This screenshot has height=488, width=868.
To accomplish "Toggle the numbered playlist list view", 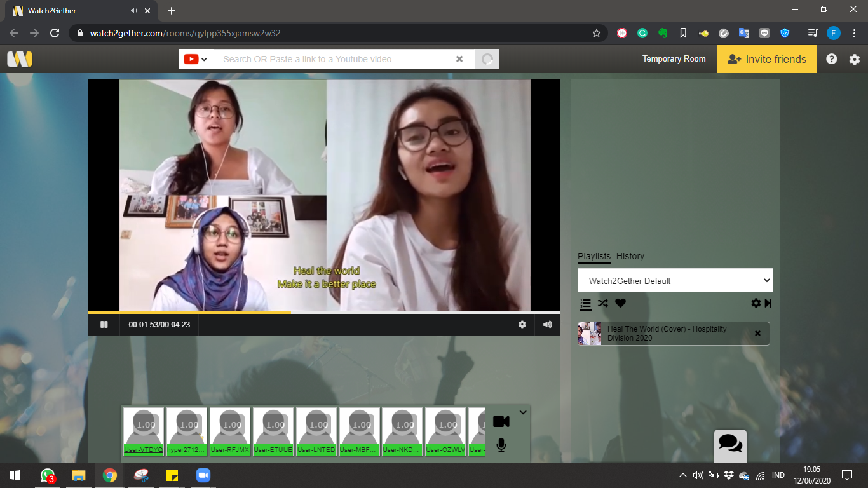I will pos(585,304).
